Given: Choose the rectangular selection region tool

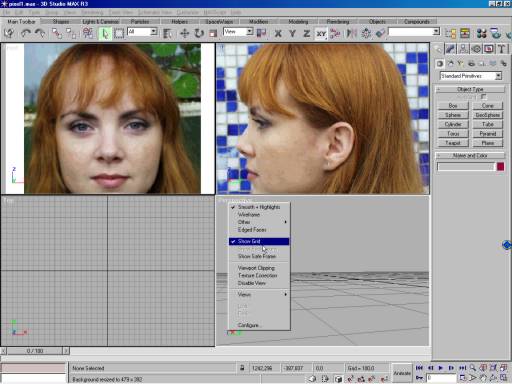Looking at the screenshot, I should click(119, 33).
